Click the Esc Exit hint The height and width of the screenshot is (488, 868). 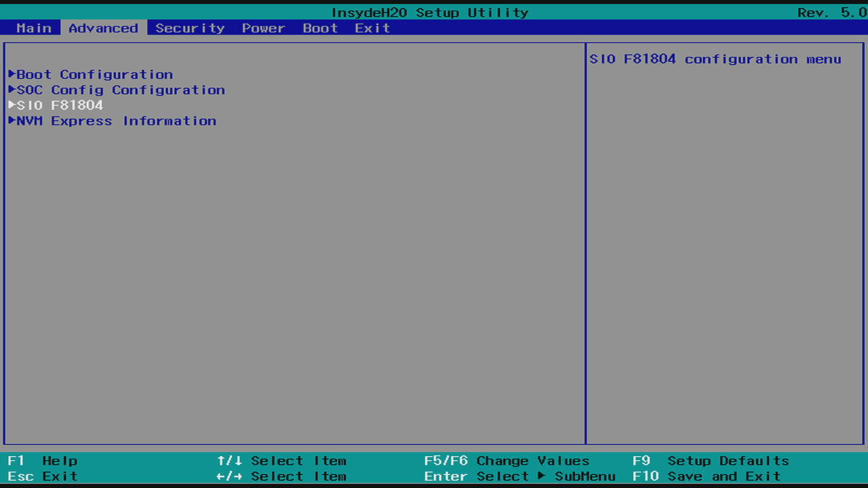point(43,476)
